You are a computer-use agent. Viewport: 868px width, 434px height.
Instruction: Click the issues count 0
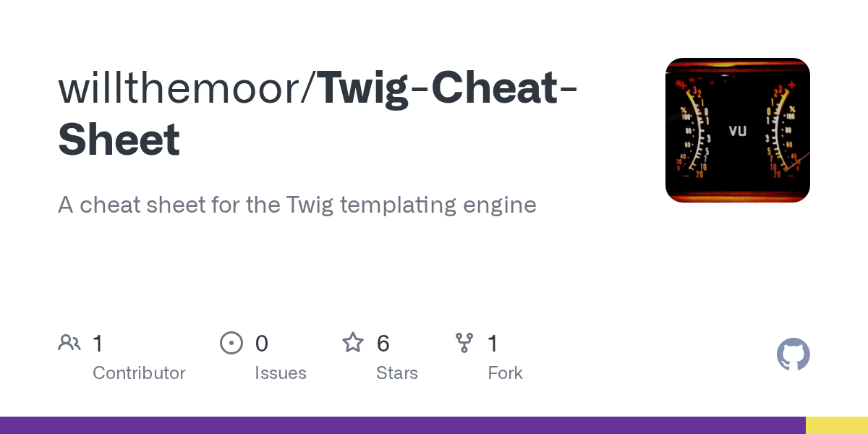pyautogui.click(x=262, y=344)
